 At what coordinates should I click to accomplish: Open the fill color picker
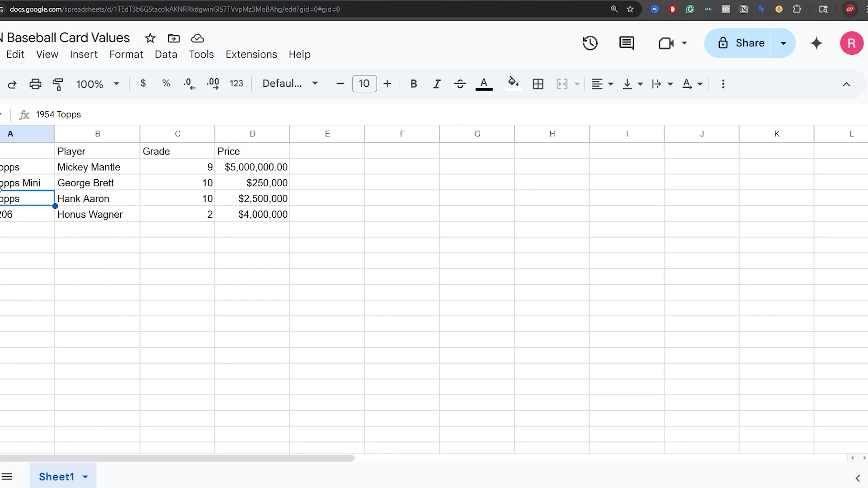[x=513, y=84]
